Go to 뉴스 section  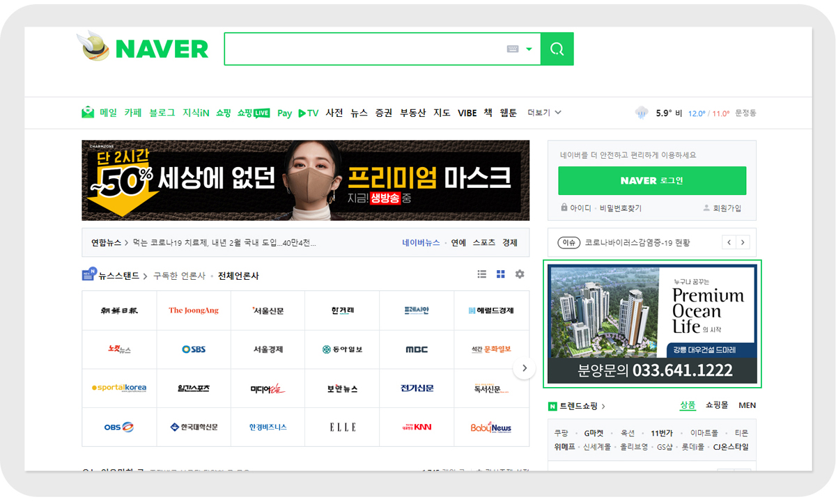[359, 113]
